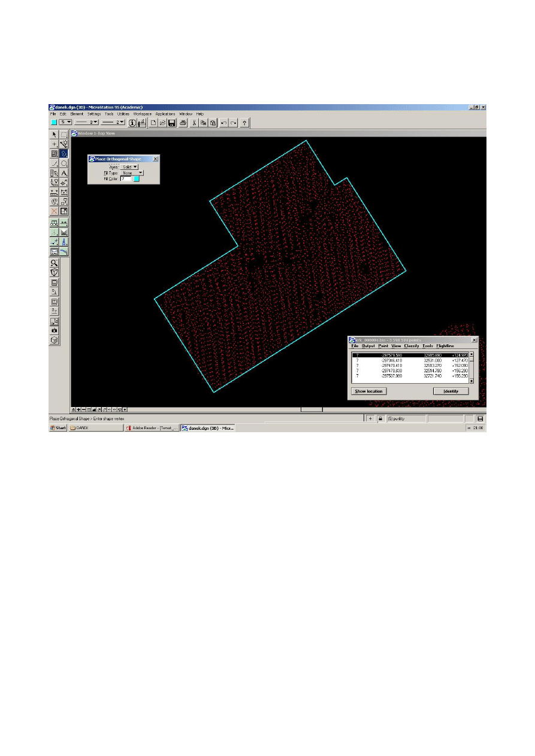Image resolution: width=535 pixels, height=756 pixels.
Task: Click the Undo arrow icon
Action: point(223,122)
